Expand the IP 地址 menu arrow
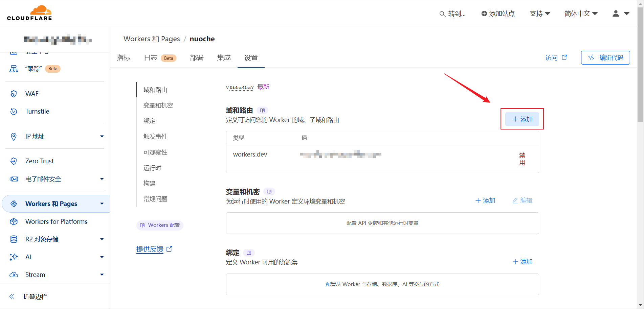644x309 pixels. [x=102, y=136]
